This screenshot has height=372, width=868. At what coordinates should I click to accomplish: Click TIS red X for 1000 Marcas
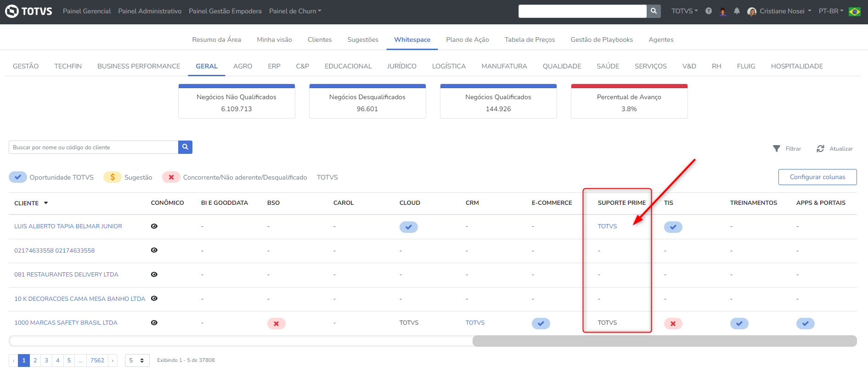tap(673, 323)
